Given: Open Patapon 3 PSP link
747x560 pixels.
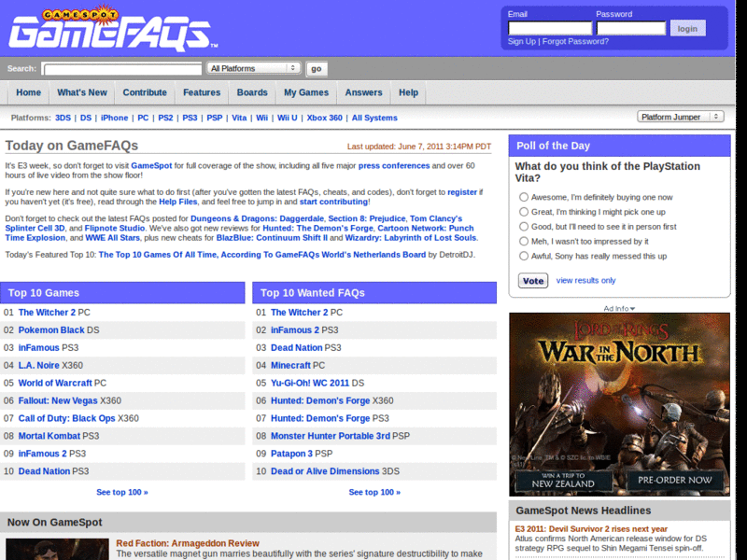Looking at the screenshot, I should tap(291, 454).
